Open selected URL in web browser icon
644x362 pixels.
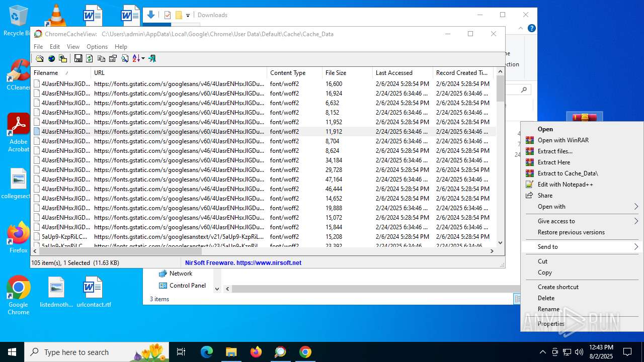click(51, 59)
